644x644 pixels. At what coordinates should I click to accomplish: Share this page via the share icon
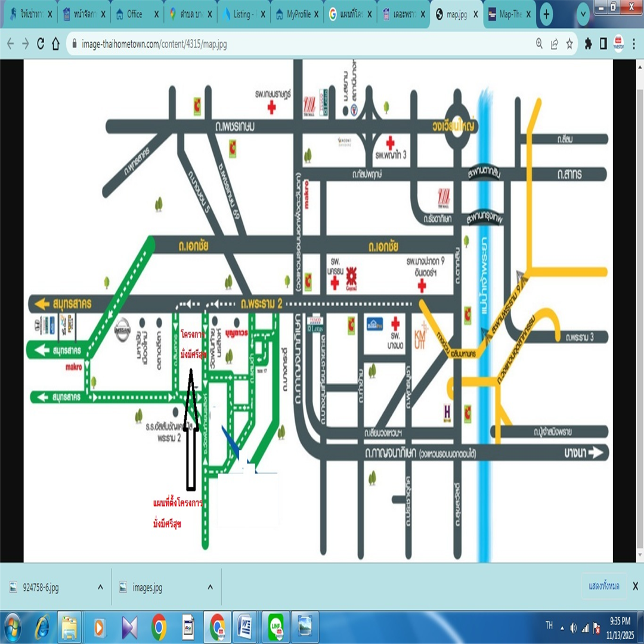[x=555, y=44]
